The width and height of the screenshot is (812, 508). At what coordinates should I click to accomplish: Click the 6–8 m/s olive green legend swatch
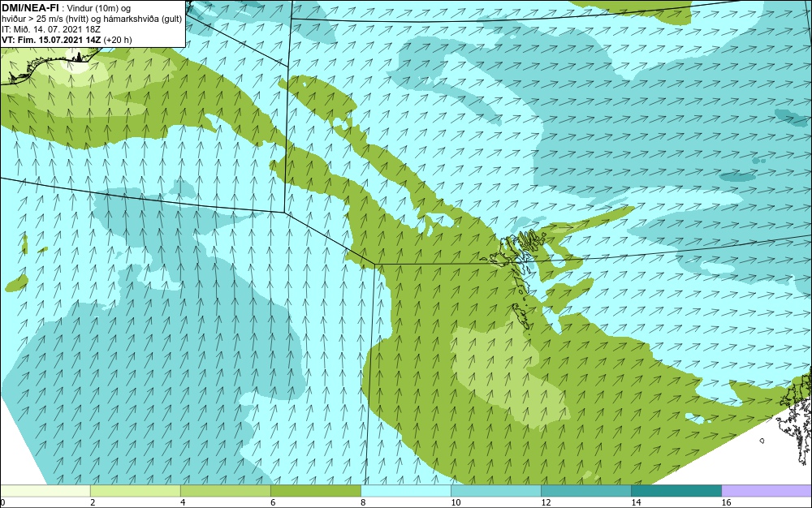pos(315,490)
